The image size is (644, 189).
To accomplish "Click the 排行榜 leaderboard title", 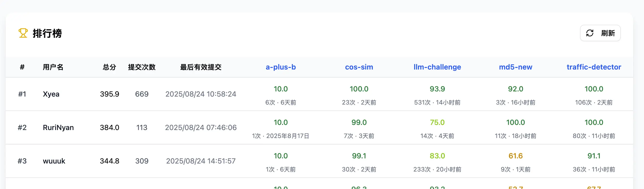I will pos(47,33).
